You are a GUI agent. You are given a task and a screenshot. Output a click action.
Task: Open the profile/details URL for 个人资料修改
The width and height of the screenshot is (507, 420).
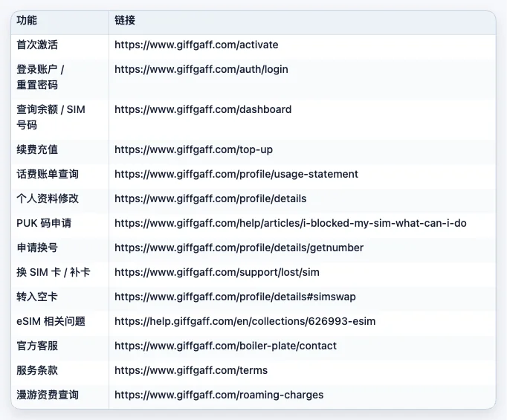pos(210,198)
